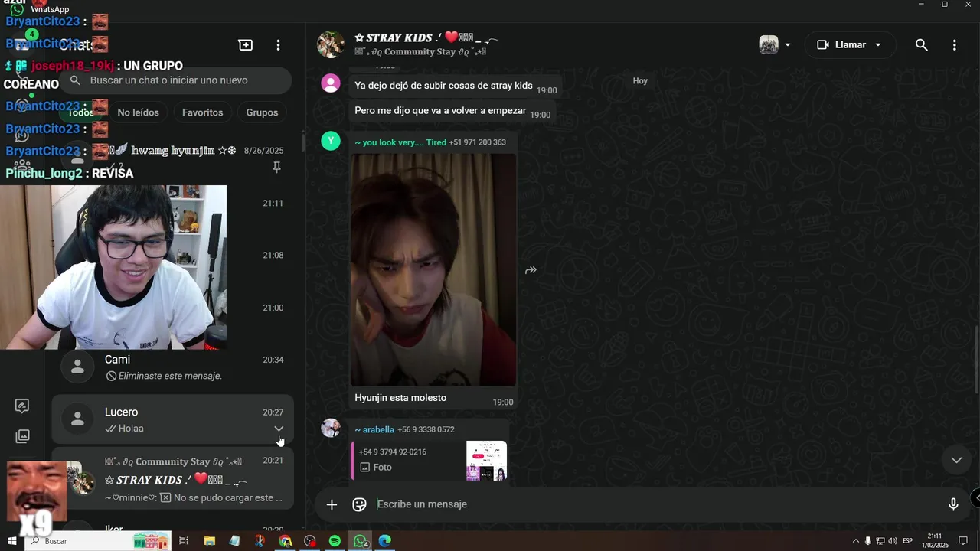The image size is (980, 551).
Task: Record a voice message with microphone icon
Action: click(x=953, y=504)
